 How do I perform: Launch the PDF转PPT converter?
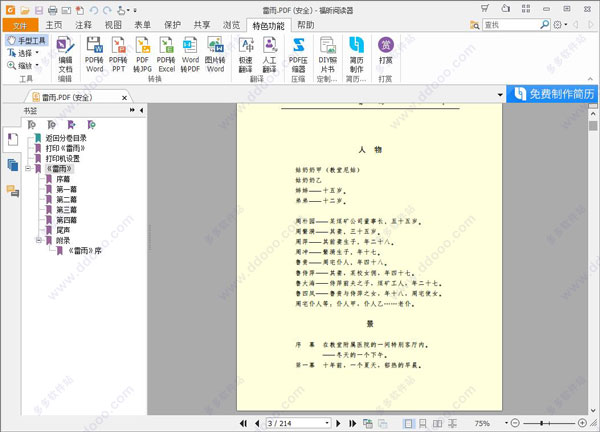coord(118,55)
